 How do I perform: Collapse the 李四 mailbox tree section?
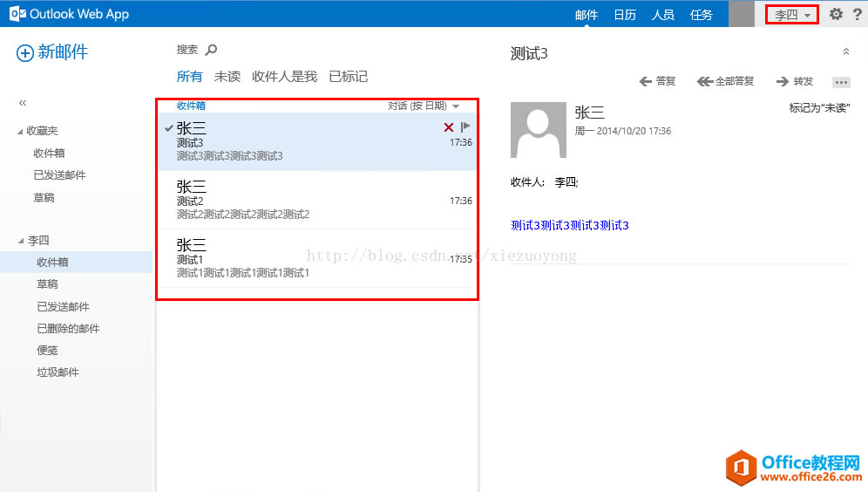point(21,241)
